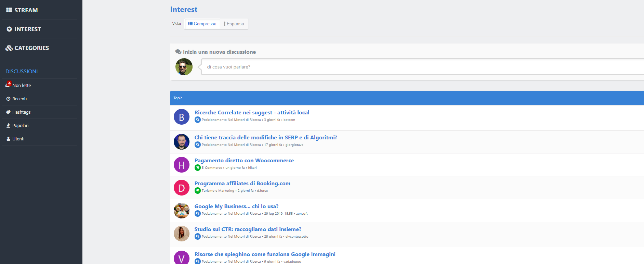Image resolution: width=644 pixels, height=264 pixels.
Task: Open the Stream list icon in sidebar
Action: (x=9, y=10)
